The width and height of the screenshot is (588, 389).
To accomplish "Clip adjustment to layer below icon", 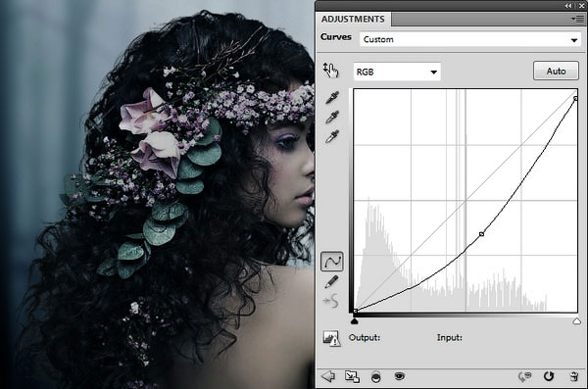I will (375, 377).
